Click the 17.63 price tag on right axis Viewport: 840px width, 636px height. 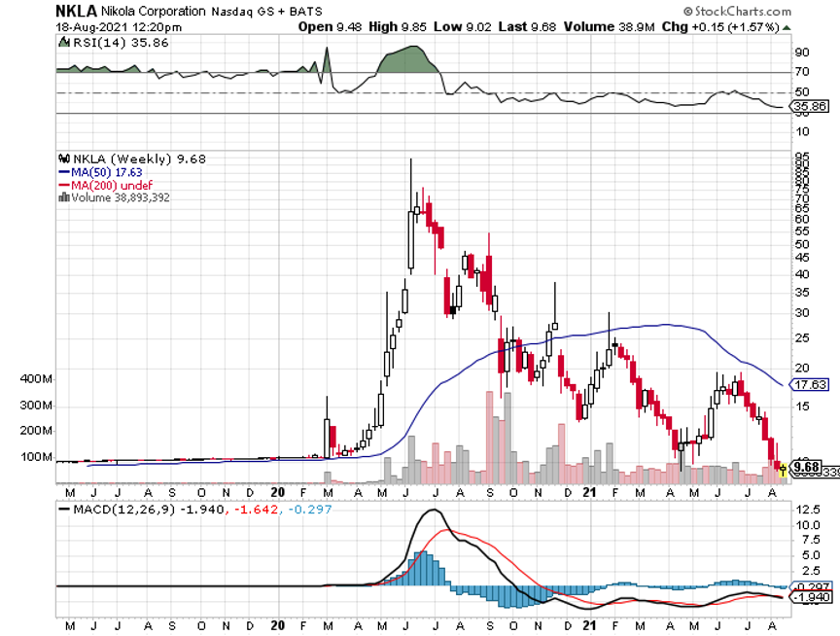click(x=811, y=385)
